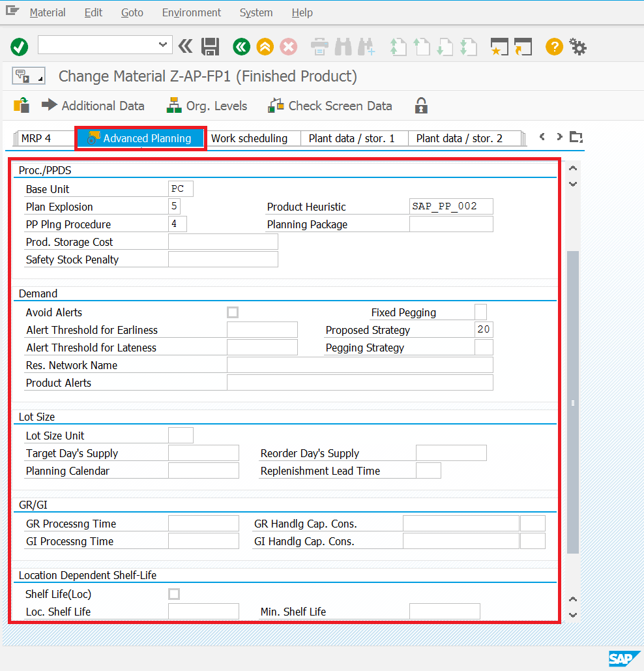Toggle the Fixed Pegging field
The height and width of the screenshot is (671, 644).
(x=480, y=312)
